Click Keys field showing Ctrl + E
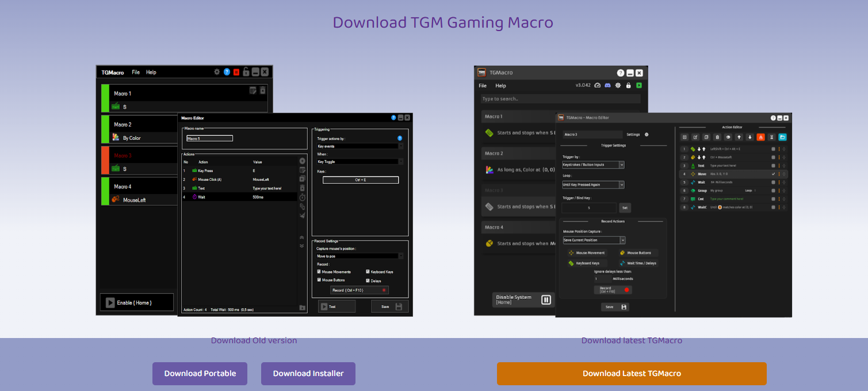This screenshot has width=868, height=391. 361,180
